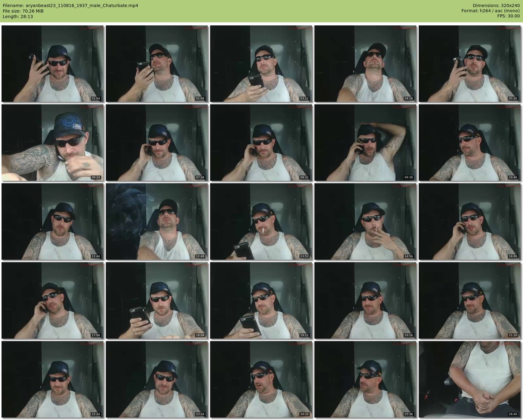Open the frame timestamped 09:36
The height and width of the screenshot is (420, 523).
click(x=365, y=143)
